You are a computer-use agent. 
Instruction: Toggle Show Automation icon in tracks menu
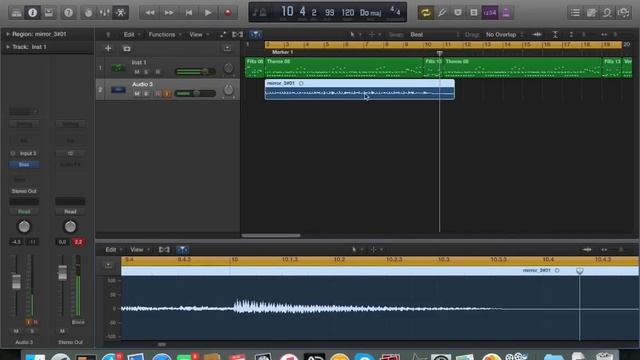tap(223, 35)
